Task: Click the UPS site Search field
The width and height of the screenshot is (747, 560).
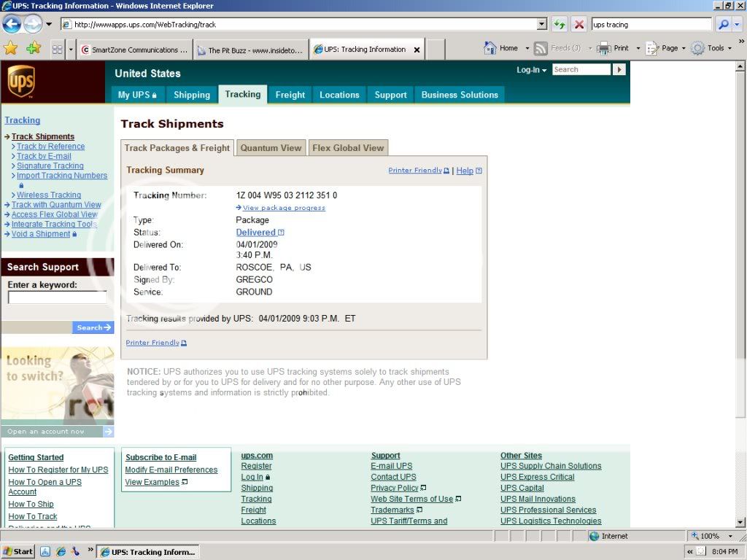Action: click(x=581, y=69)
